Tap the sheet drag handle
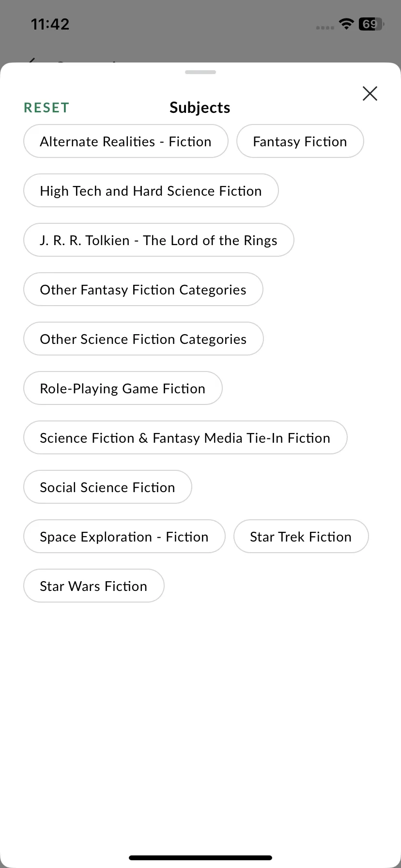The width and height of the screenshot is (401, 868). (200, 72)
